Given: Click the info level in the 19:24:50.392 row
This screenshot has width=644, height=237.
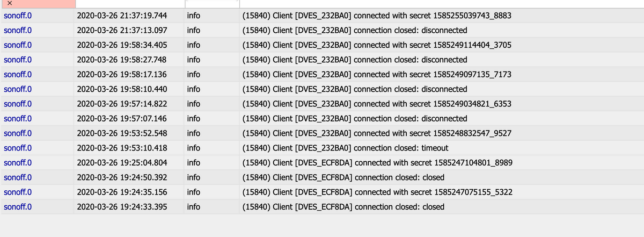Looking at the screenshot, I should click(x=194, y=177).
